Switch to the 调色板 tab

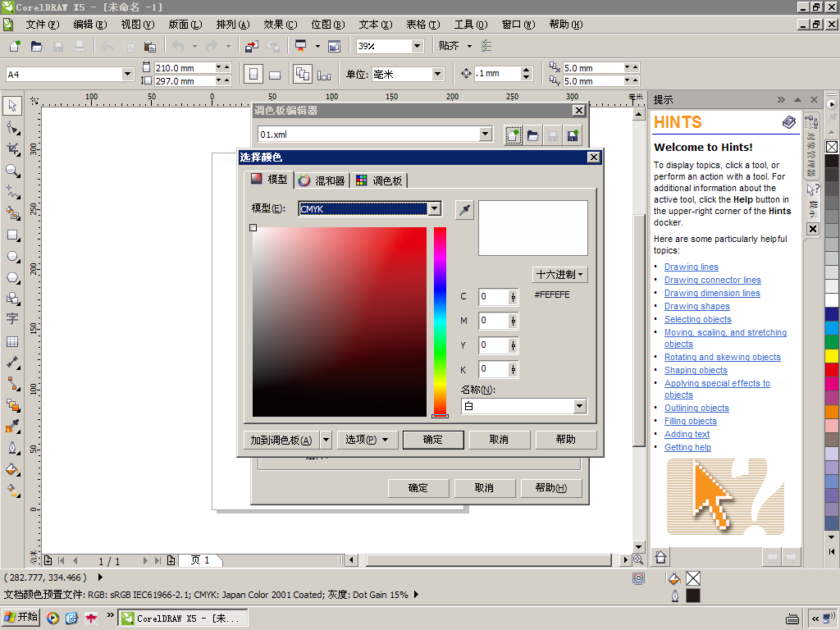click(380, 180)
